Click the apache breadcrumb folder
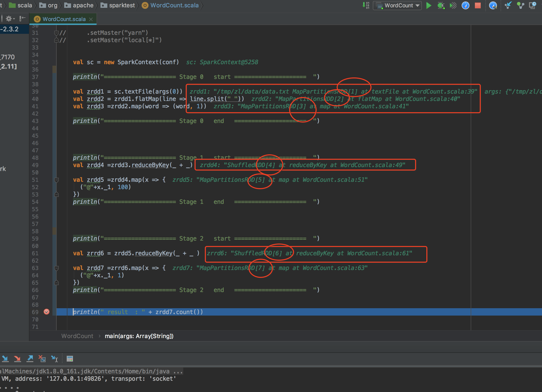Screen dimensions: 542x392 83,5
